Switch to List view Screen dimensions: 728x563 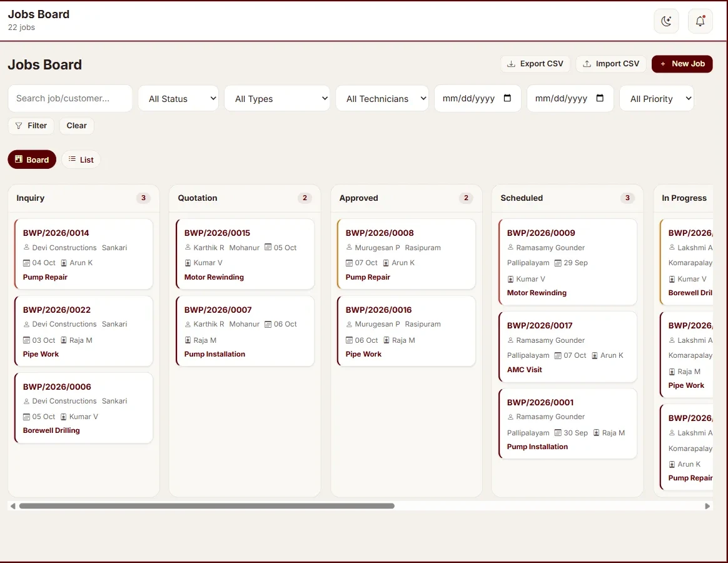[x=81, y=160]
